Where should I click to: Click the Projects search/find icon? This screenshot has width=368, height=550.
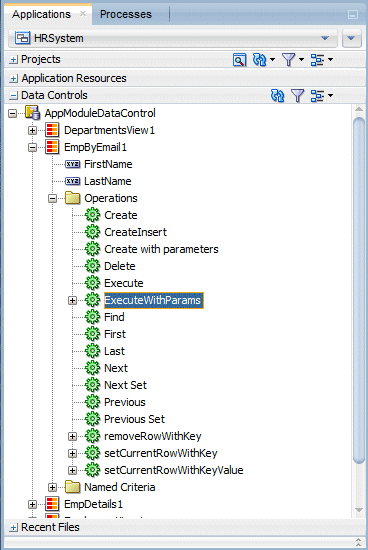239,60
